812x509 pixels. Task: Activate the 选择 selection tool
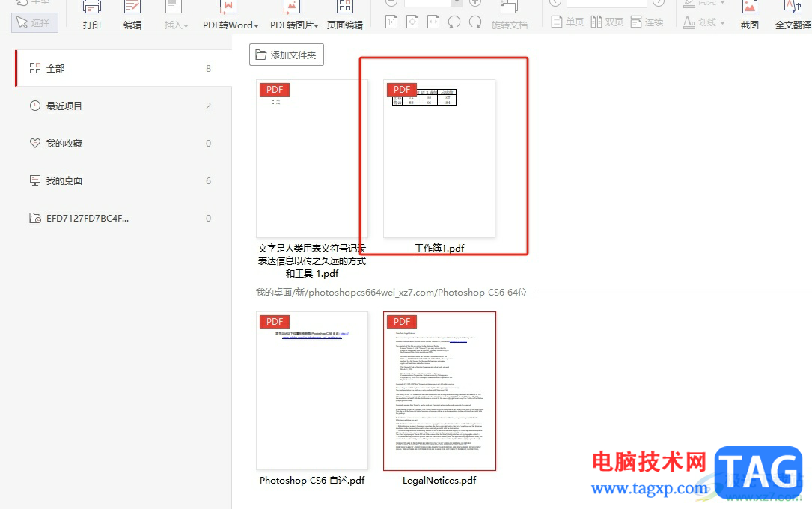tap(34, 22)
